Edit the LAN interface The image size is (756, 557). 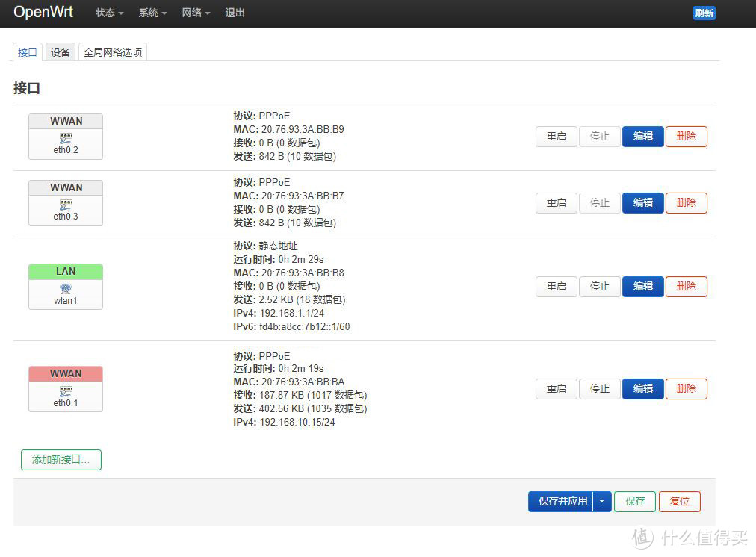click(x=642, y=286)
